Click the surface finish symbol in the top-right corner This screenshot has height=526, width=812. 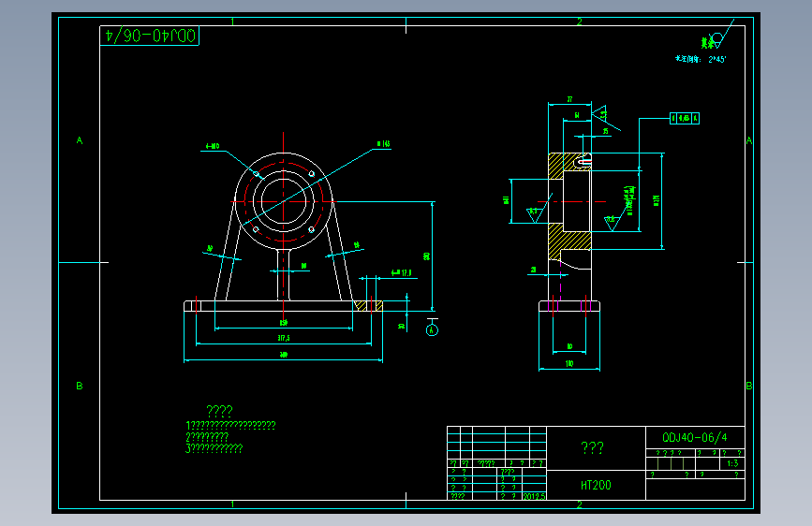click(x=717, y=38)
